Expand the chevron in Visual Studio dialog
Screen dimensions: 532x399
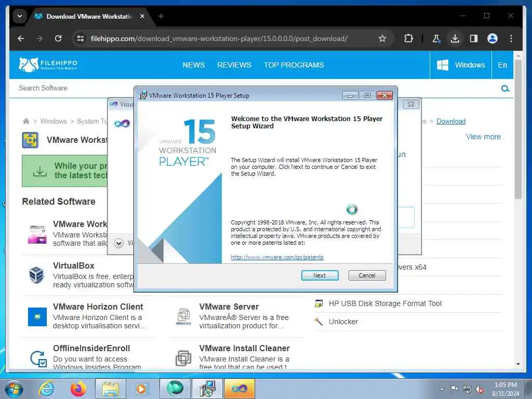[119, 243]
